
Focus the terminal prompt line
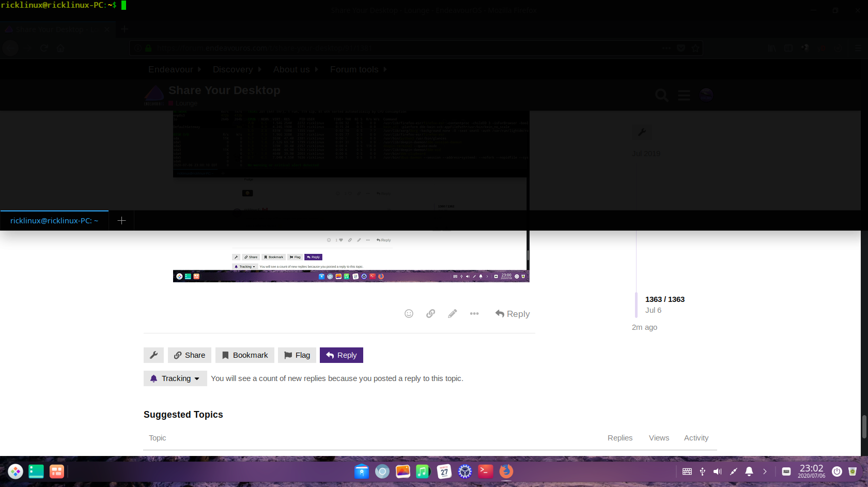[x=63, y=5]
